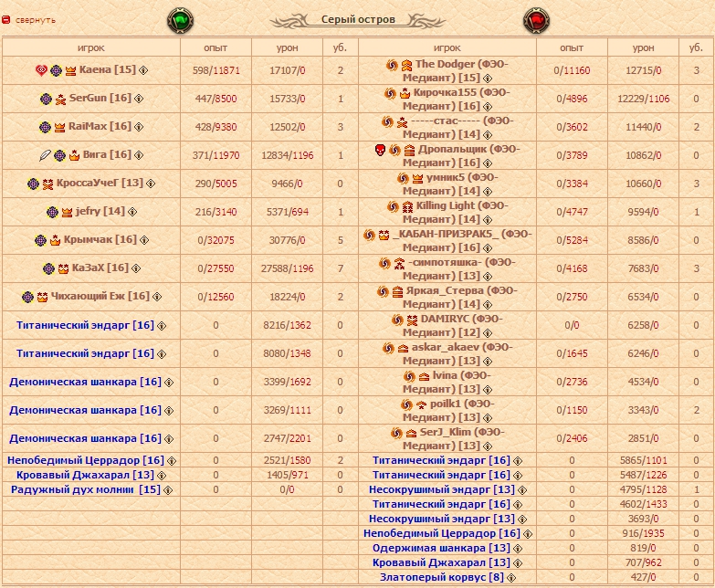This screenshot has height=588, width=715.
Task: Open info icon beside Златоперый корвус [8]
Action: pos(511,578)
